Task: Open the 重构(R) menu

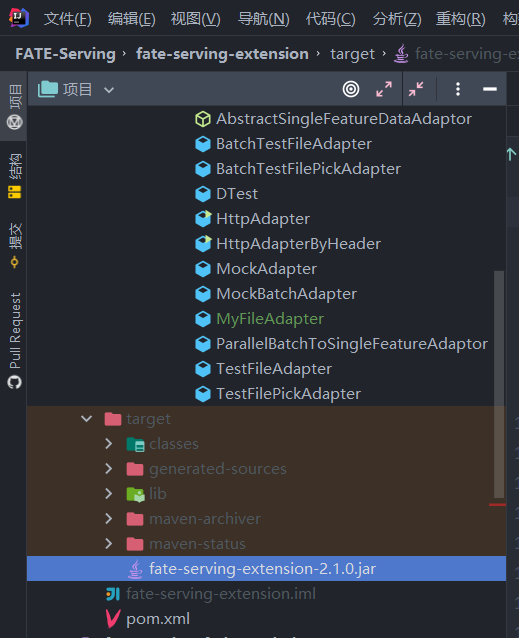Action: [460, 19]
